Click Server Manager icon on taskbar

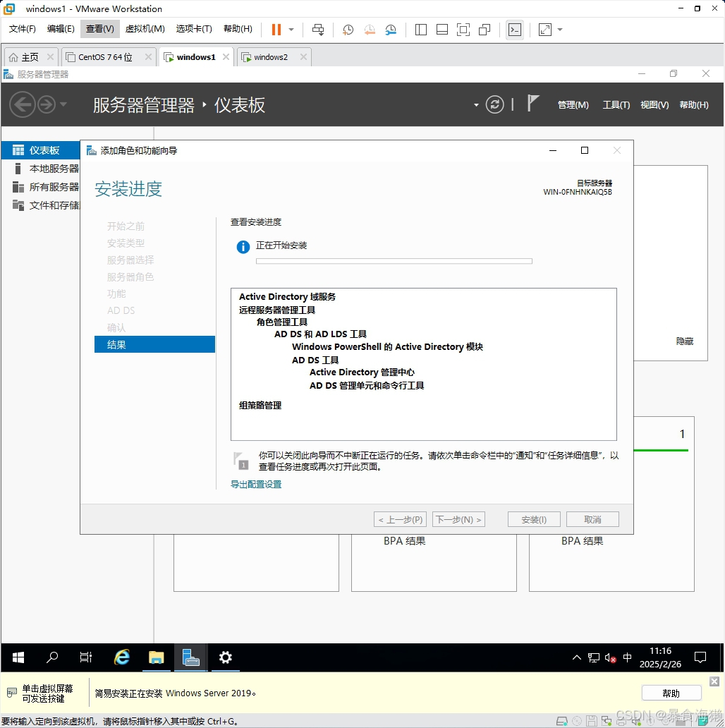(190, 657)
